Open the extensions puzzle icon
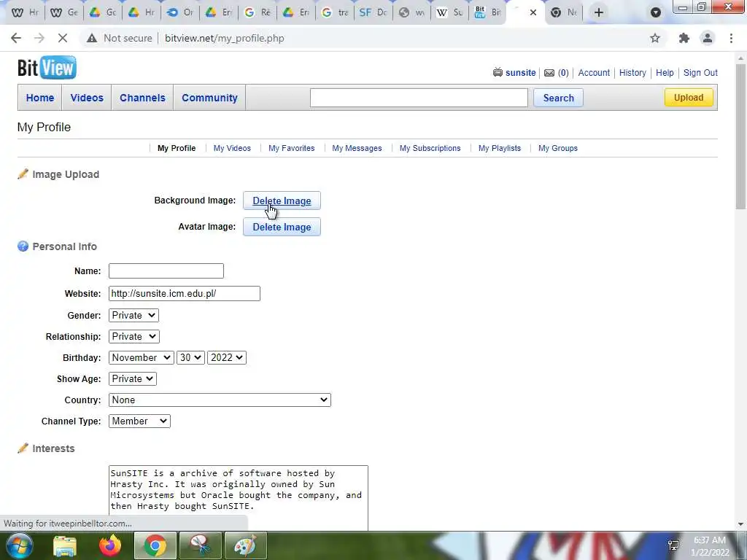 point(684,38)
